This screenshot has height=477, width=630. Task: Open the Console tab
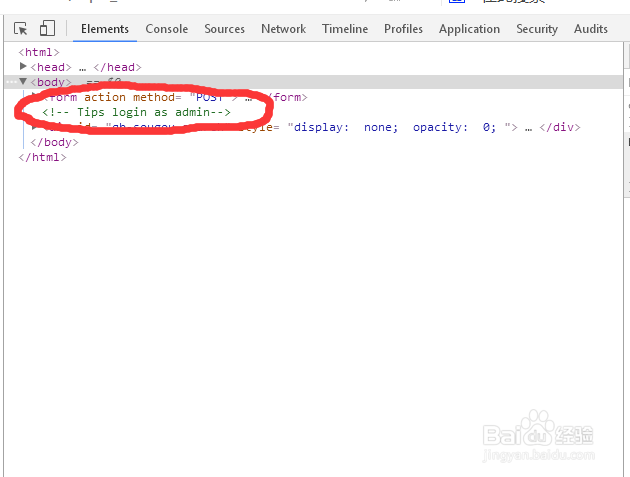click(167, 29)
